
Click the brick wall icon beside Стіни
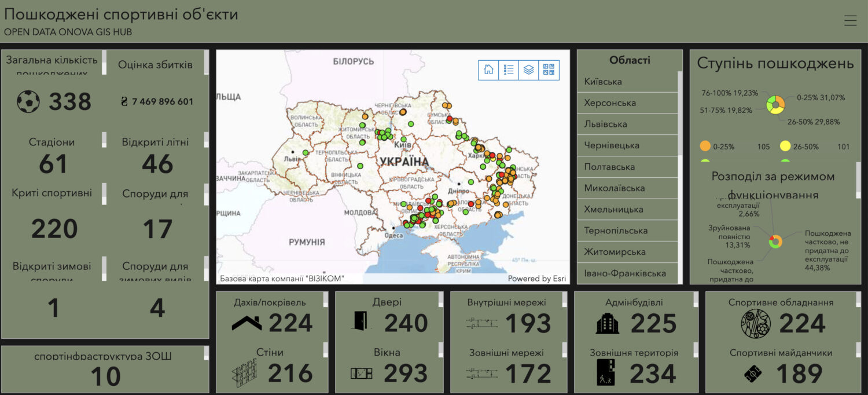[x=244, y=373]
